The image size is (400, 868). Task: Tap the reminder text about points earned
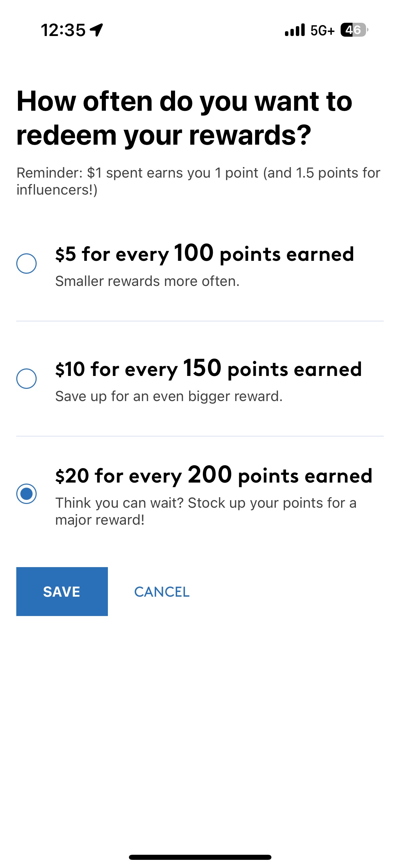click(x=198, y=181)
